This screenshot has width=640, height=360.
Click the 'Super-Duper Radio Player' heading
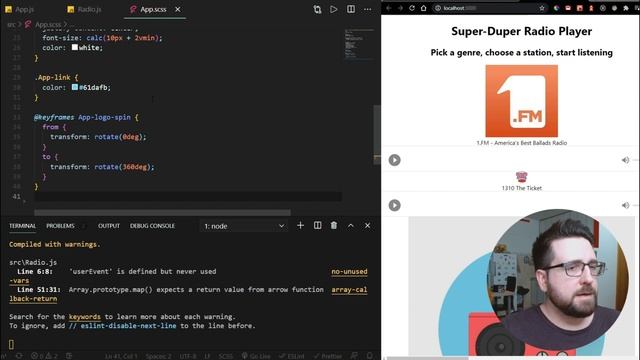click(522, 31)
